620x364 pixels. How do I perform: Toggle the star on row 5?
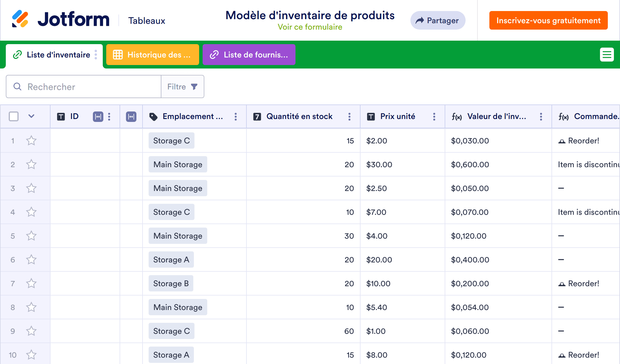point(31,236)
